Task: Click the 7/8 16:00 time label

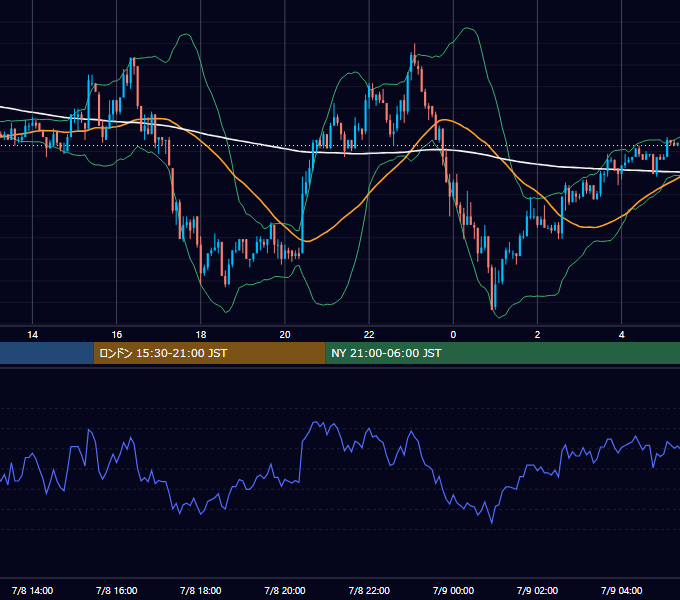Action: 117,590
